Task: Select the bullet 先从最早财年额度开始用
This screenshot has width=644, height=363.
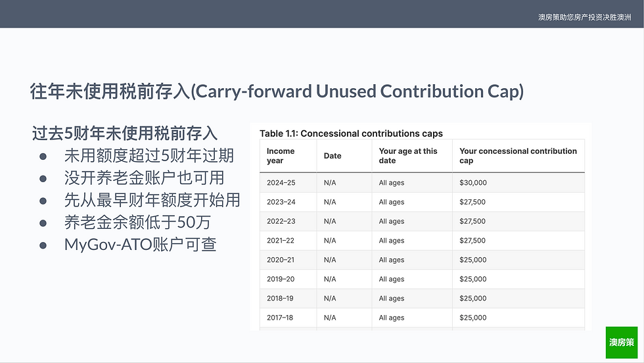Action: [152, 200]
